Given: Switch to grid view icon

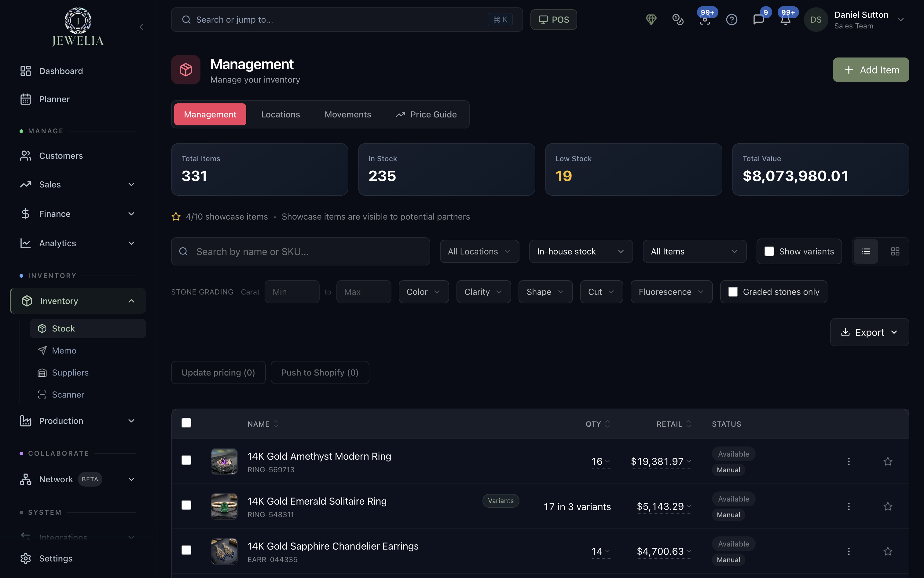Looking at the screenshot, I should point(895,251).
